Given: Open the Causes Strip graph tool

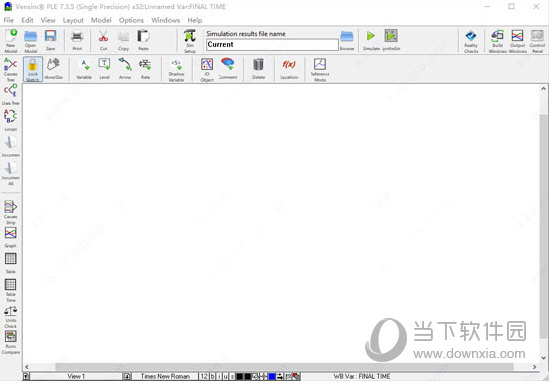Looking at the screenshot, I should click(x=11, y=212).
